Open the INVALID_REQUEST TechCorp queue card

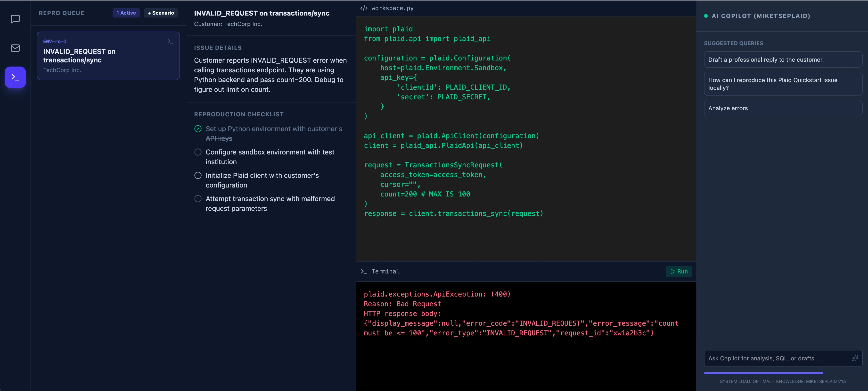tap(108, 56)
